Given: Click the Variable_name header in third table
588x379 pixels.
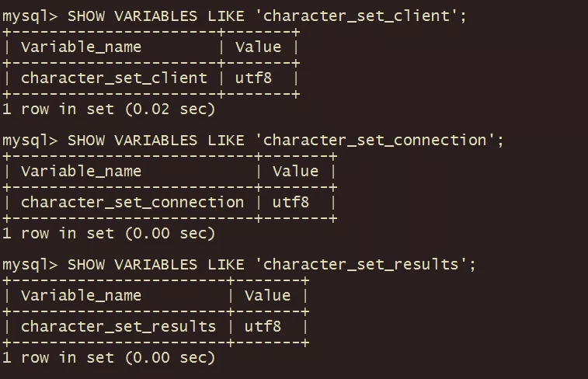Looking at the screenshot, I should coord(82,295).
